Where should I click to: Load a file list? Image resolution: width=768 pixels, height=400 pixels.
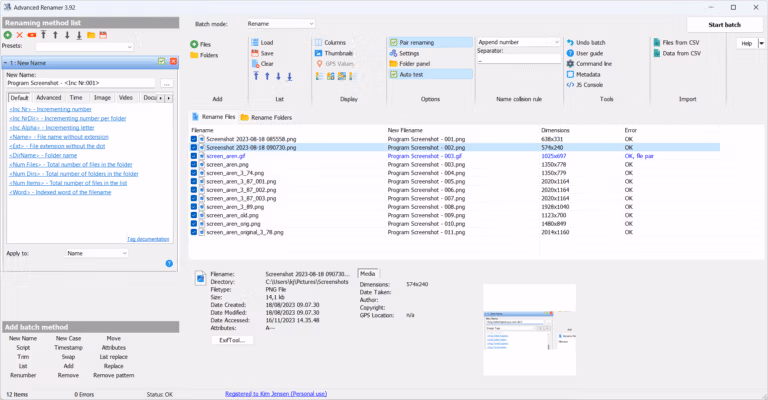coord(262,43)
